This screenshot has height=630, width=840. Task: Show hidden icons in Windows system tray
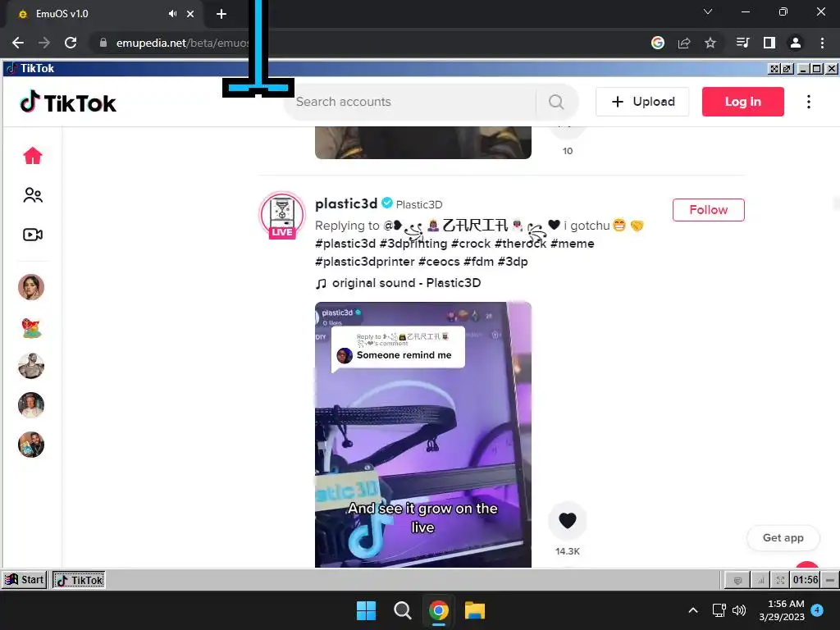(692, 610)
